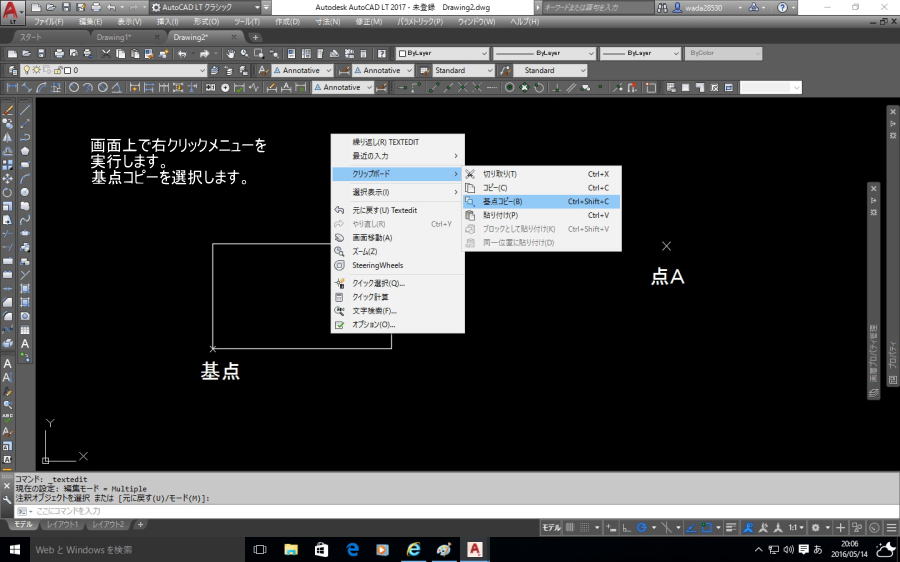This screenshot has width=900, height=562.
Task: Click the Multileader Style icon
Action: tap(505, 71)
